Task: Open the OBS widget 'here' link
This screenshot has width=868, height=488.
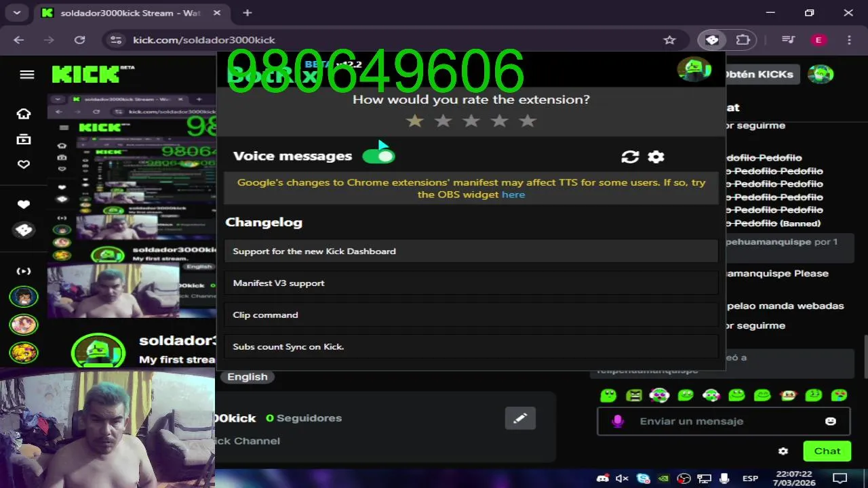Action: pyautogui.click(x=513, y=195)
